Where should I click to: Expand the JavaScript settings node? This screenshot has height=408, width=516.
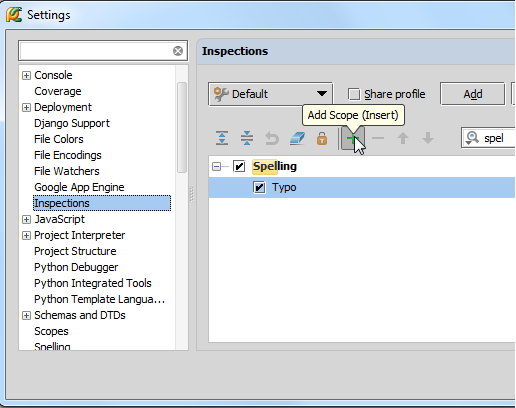click(26, 219)
